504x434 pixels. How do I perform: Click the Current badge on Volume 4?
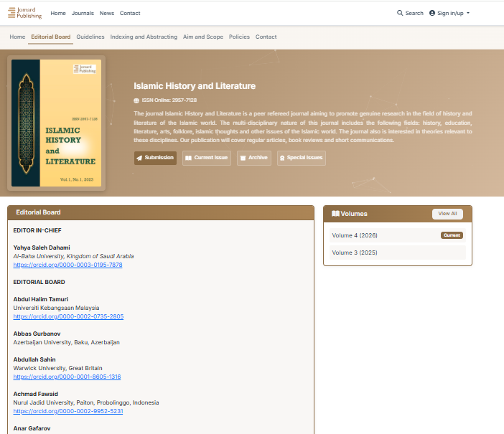pos(452,235)
